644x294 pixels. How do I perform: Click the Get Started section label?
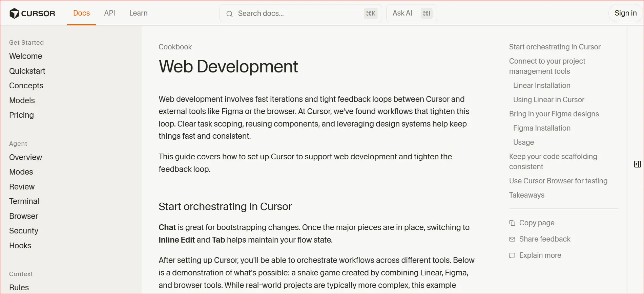(26, 43)
